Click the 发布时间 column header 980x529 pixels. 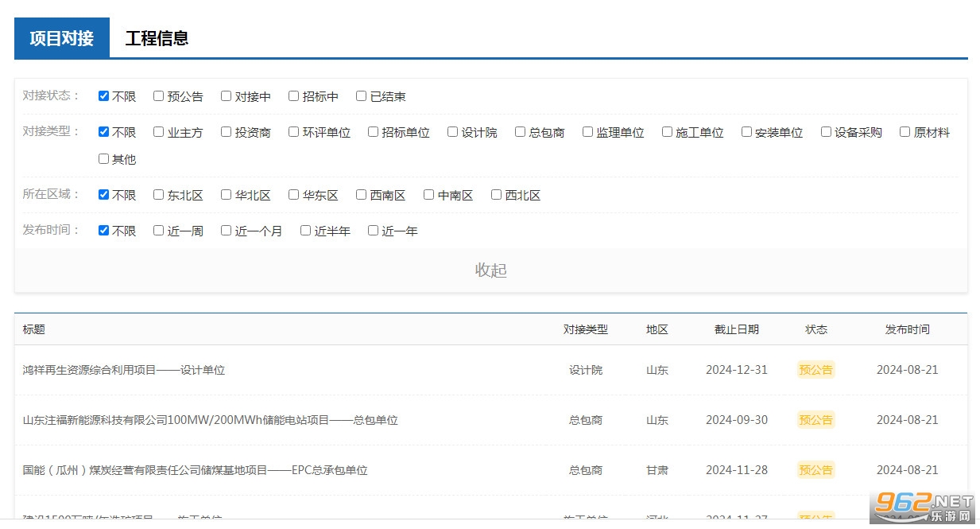click(907, 329)
